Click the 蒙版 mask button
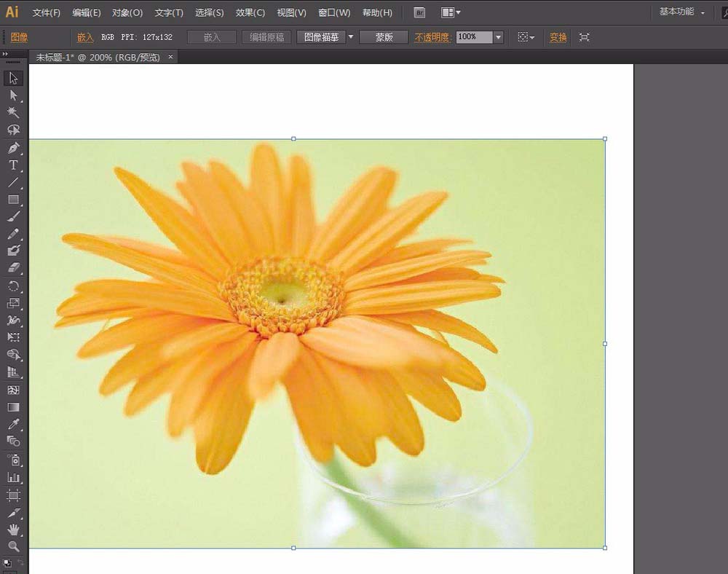Screen dimensions: 728x574 (384, 37)
